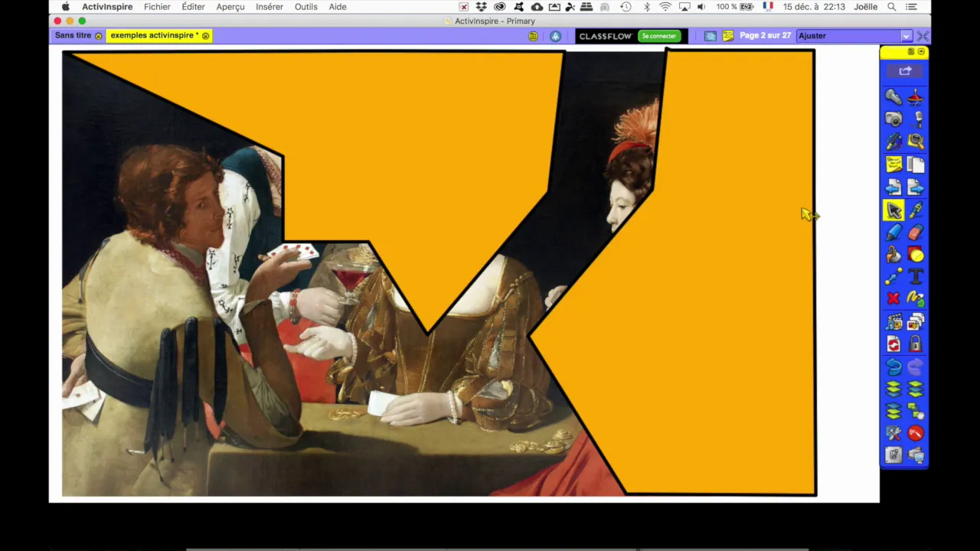Viewport: 980px width, 551px height.
Task: Open macOS Spotlight search
Action: tap(892, 7)
